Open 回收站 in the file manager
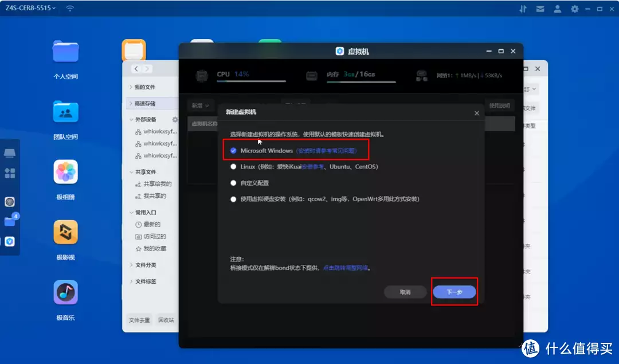Screen dimensions: 619x364 coord(166,320)
